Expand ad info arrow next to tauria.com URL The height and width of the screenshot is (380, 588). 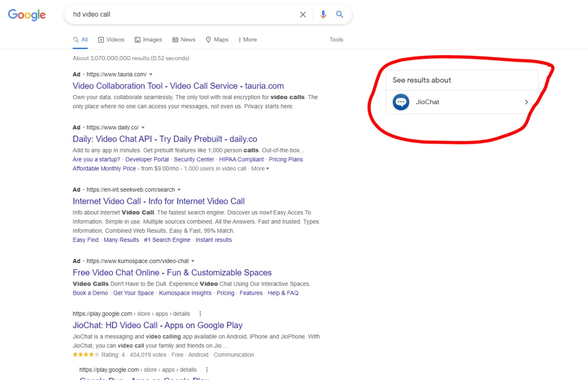tap(151, 74)
